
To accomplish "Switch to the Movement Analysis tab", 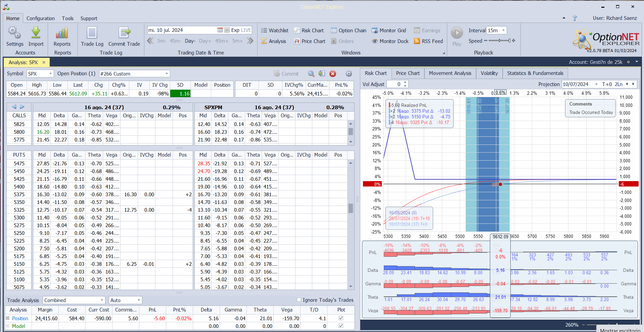I will pyautogui.click(x=450, y=73).
